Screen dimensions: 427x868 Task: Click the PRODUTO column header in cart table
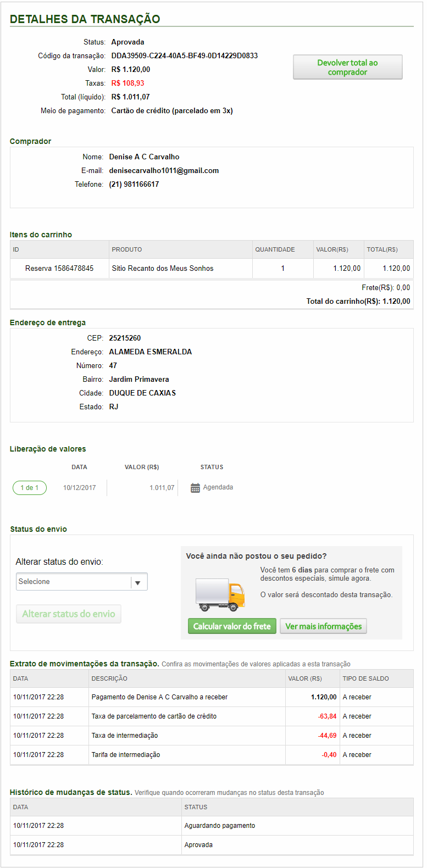(127, 249)
